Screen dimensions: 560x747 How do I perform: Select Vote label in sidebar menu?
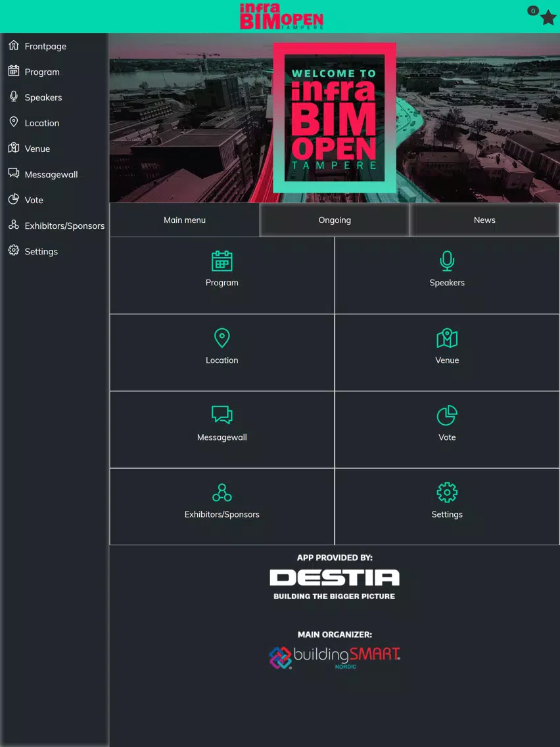point(34,200)
